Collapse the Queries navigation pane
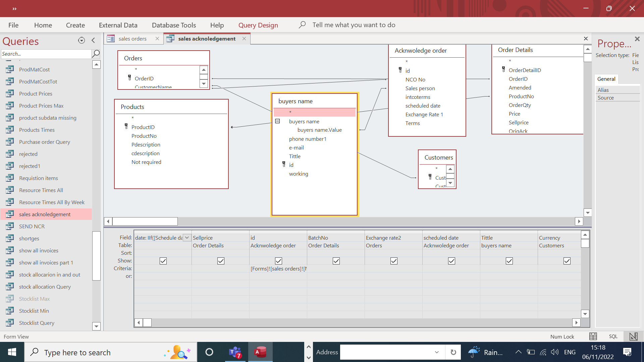Image resolution: width=644 pixels, height=362 pixels. (93, 41)
